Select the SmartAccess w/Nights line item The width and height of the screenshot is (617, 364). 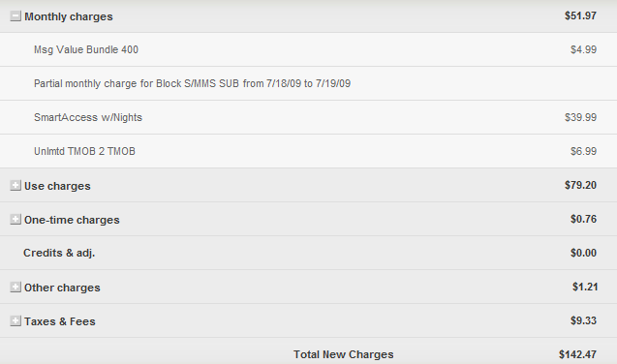pyautogui.click(x=88, y=117)
